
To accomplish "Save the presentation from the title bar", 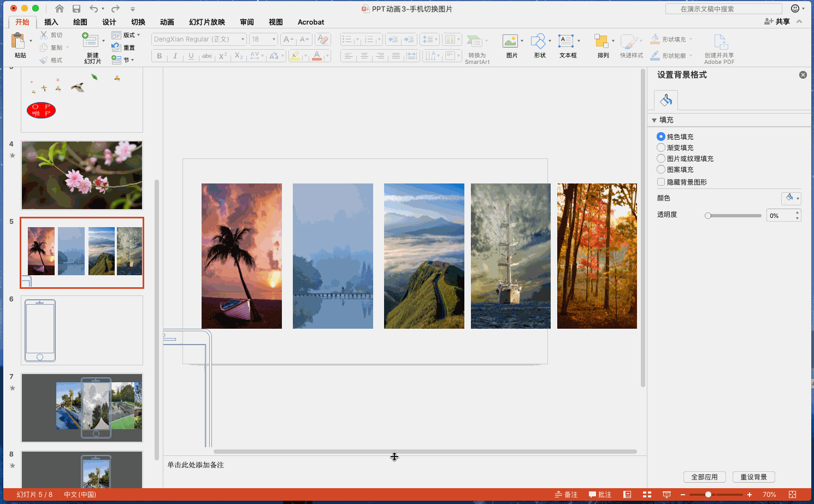I will click(x=76, y=9).
